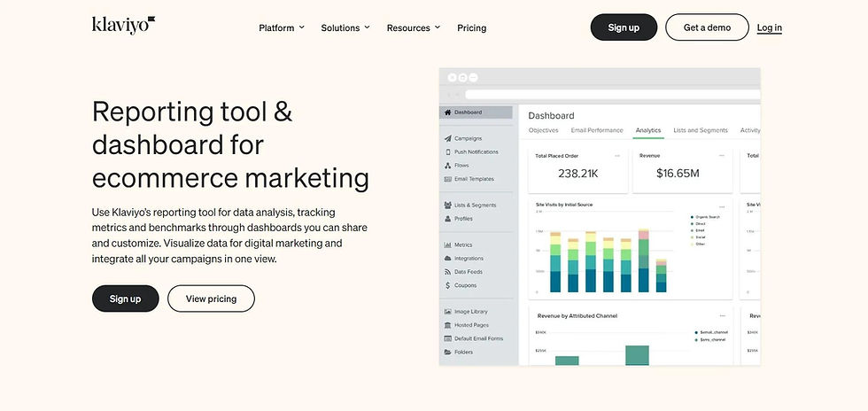Click the Hosted Pages building icon
The width and height of the screenshot is (868, 411).
click(448, 325)
